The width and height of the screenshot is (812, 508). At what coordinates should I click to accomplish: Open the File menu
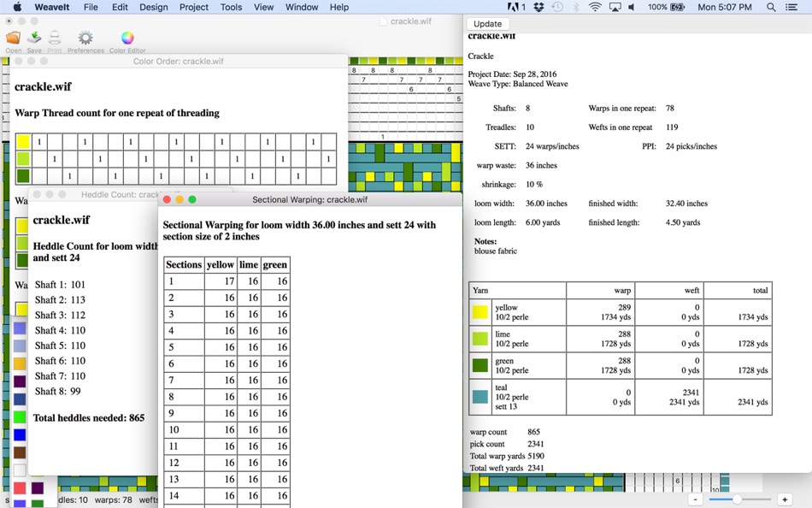(91, 7)
